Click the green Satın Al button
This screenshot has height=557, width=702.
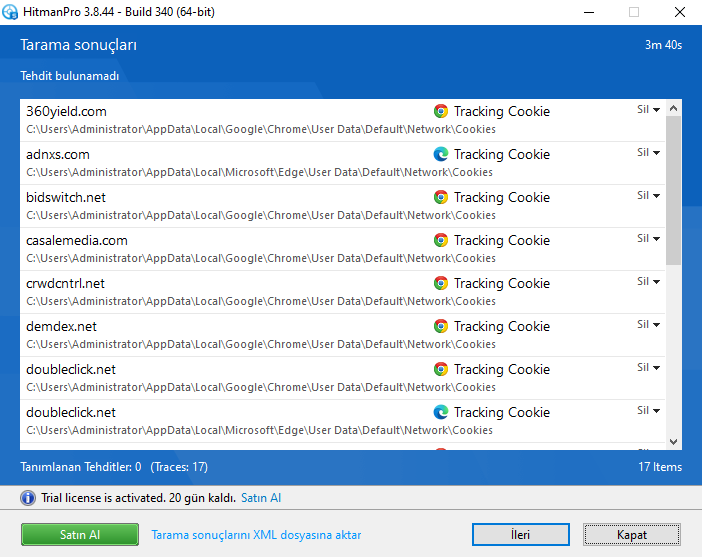[80, 535]
